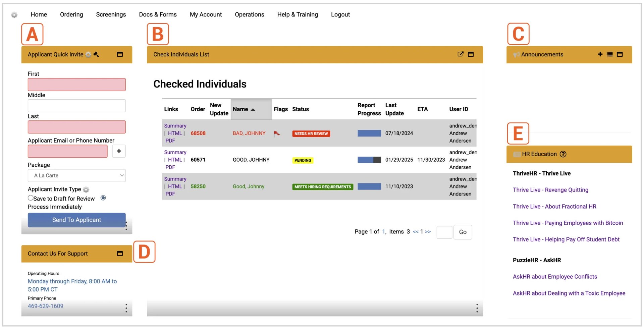Open Thrive Live - Revenge Quitting link
Screen dimensions: 644x329
coord(550,190)
